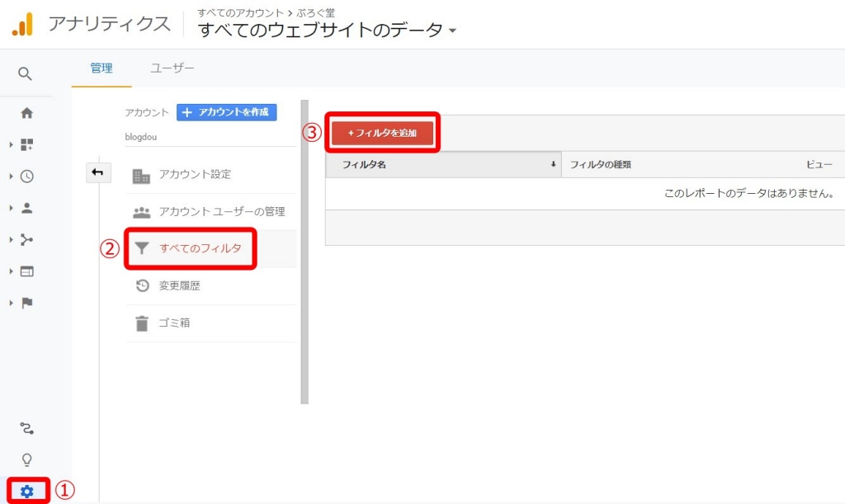
Task: Open the Realtime reports clock icon
Action: click(26, 177)
